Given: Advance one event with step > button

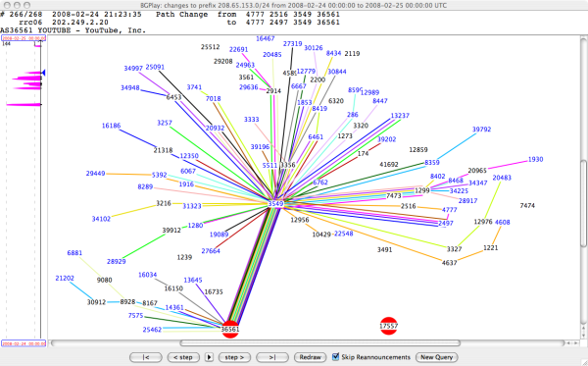Looking at the screenshot, I should point(234,357).
